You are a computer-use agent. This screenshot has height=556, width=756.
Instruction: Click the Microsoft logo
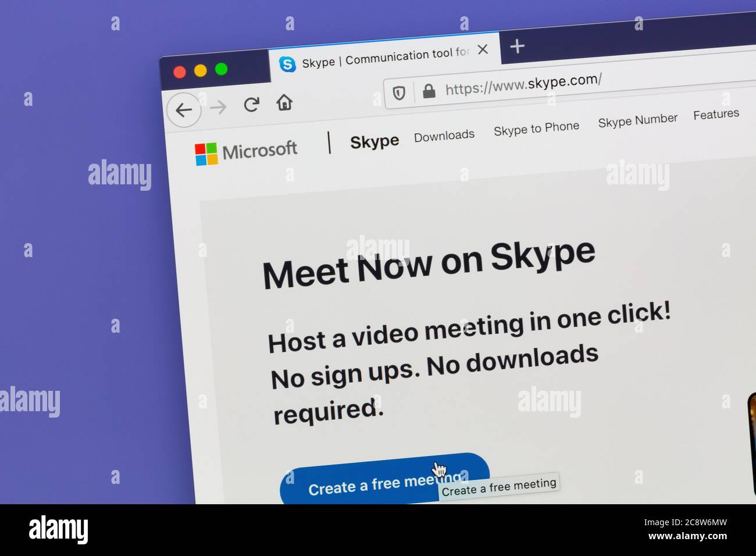246,152
